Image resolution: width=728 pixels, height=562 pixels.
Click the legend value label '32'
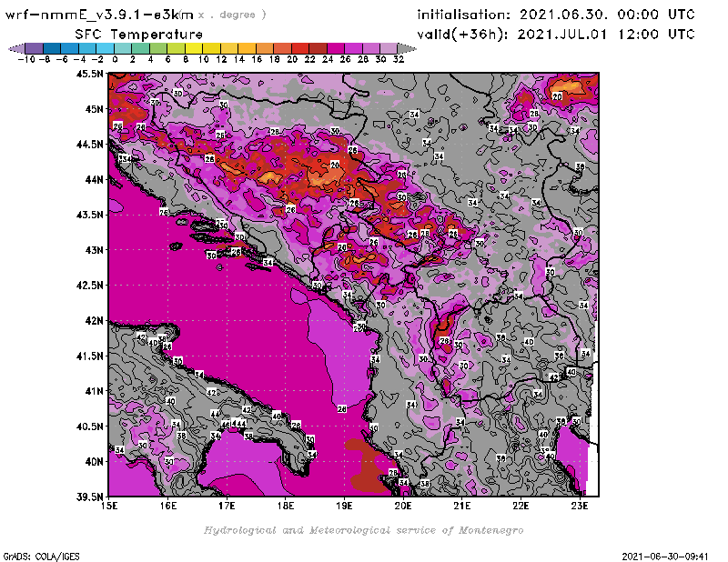coord(399,59)
